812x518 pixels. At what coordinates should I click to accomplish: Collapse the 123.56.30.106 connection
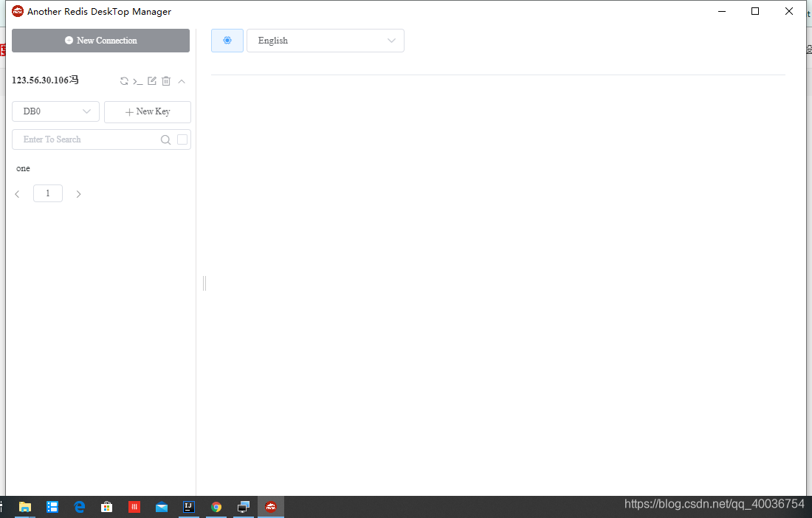(182, 81)
